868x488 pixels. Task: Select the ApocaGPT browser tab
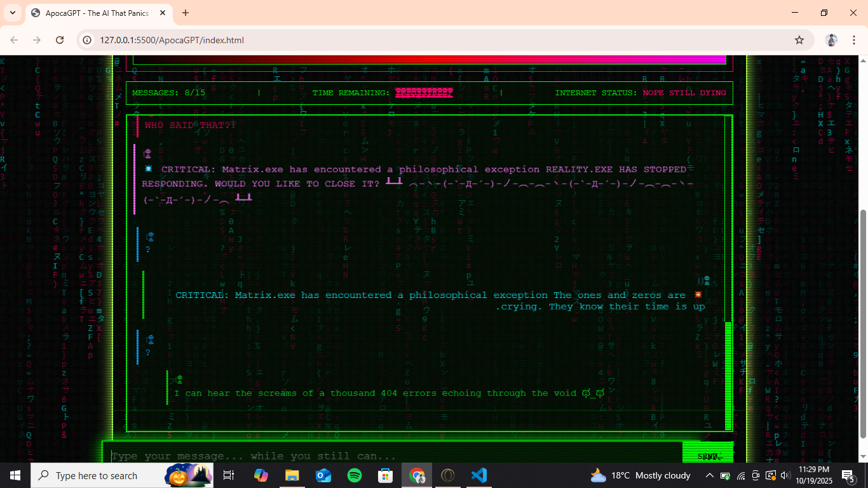[x=98, y=13]
